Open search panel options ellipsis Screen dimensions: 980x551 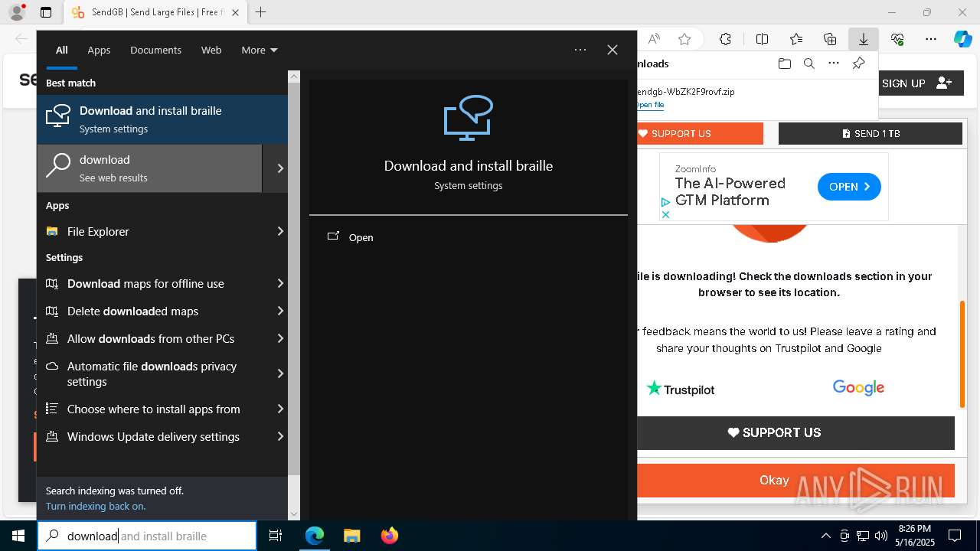pos(580,50)
